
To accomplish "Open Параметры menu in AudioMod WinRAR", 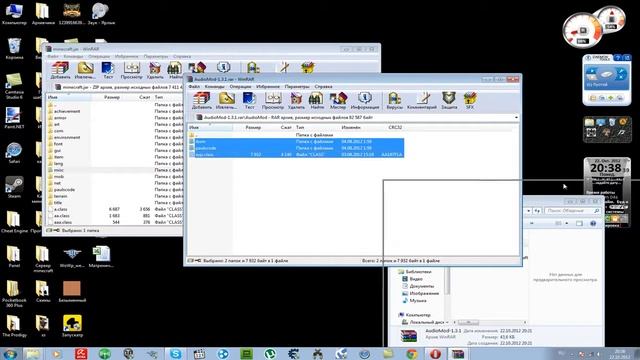I will click(x=297, y=87).
